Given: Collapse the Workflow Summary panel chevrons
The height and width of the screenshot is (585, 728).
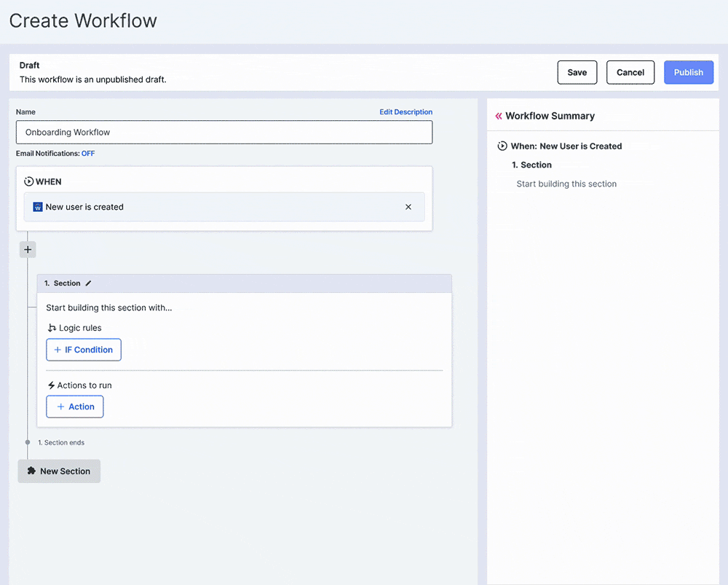Looking at the screenshot, I should (499, 116).
